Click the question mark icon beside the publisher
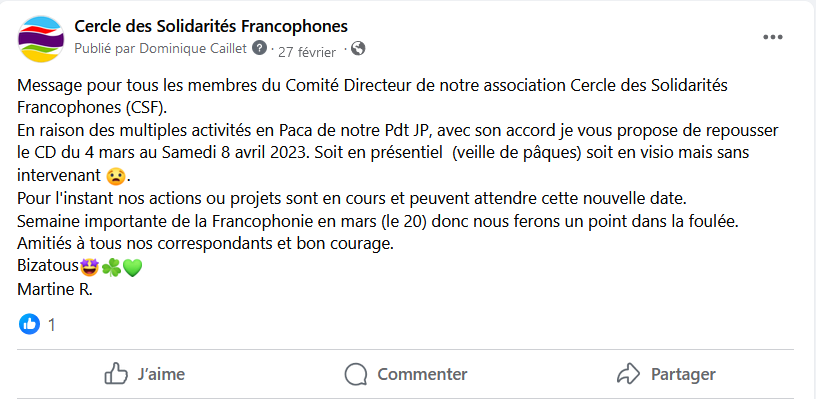This screenshot has width=816, height=399. click(259, 48)
